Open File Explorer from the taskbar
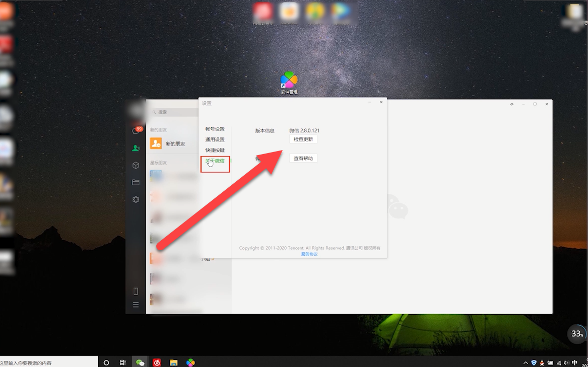The width and height of the screenshot is (588, 367). [174, 362]
